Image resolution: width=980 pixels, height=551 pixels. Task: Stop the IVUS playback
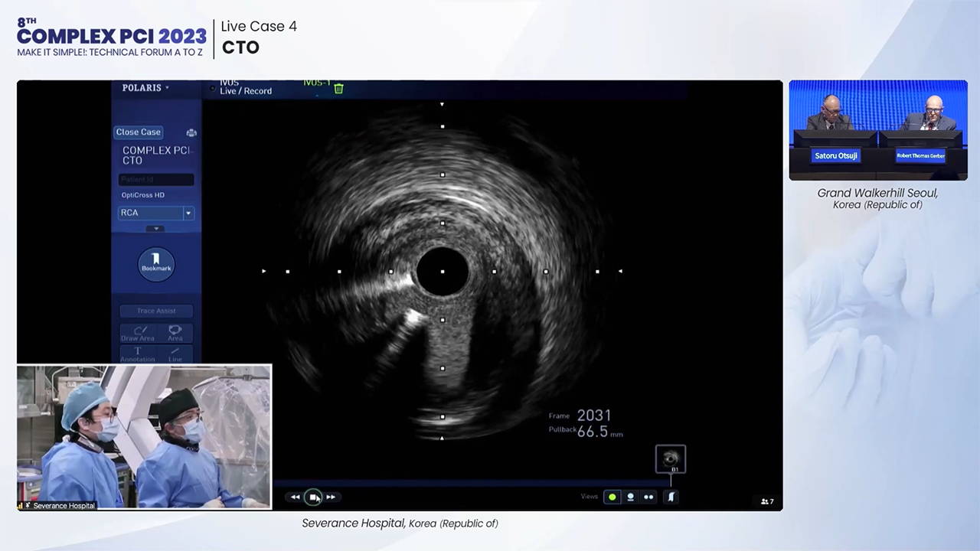[313, 497]
